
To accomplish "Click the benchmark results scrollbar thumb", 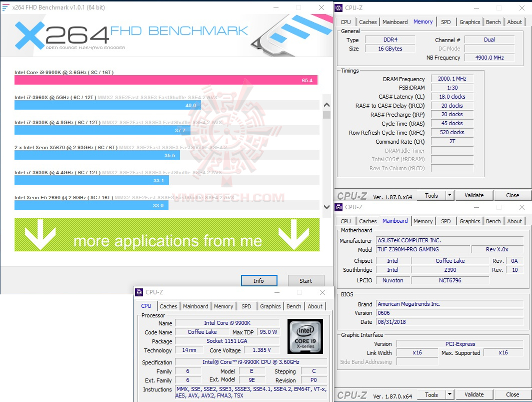I will click(326, 115).
